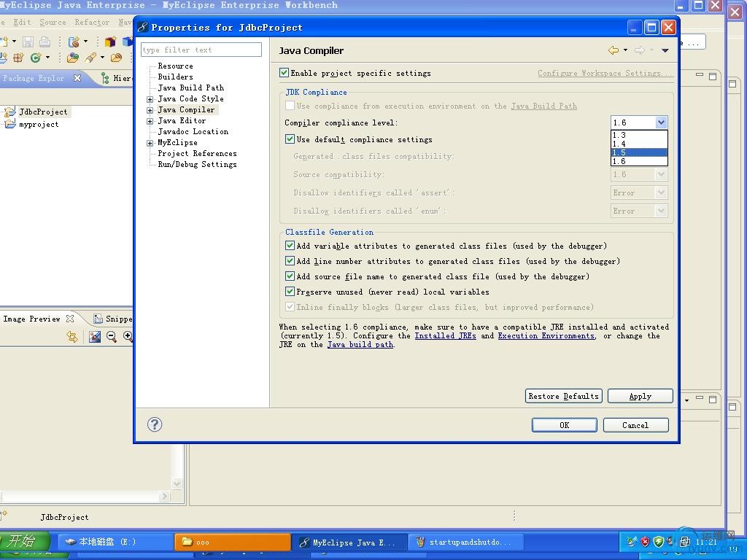Expand MyEclipse tree node
Viewport: 747px width, 560px height.
click(x=150, y=143)
